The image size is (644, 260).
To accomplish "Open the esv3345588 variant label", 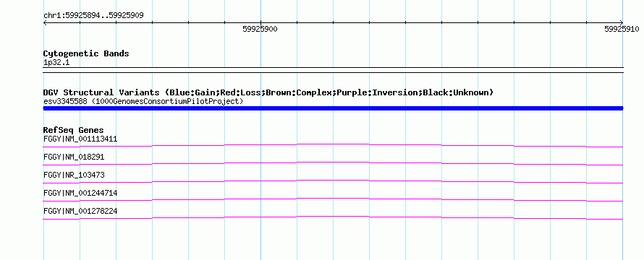I will tap(143, 101).
